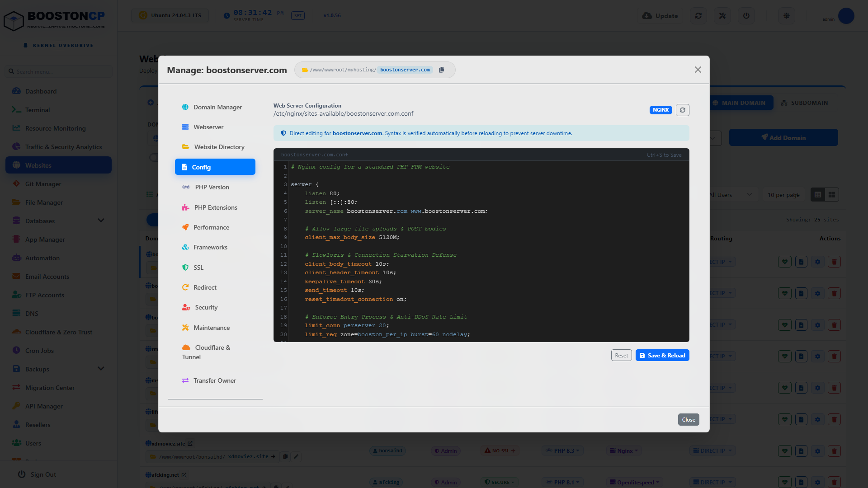
Task: Open the admin avatar in top right
Action: pos(846,16)
